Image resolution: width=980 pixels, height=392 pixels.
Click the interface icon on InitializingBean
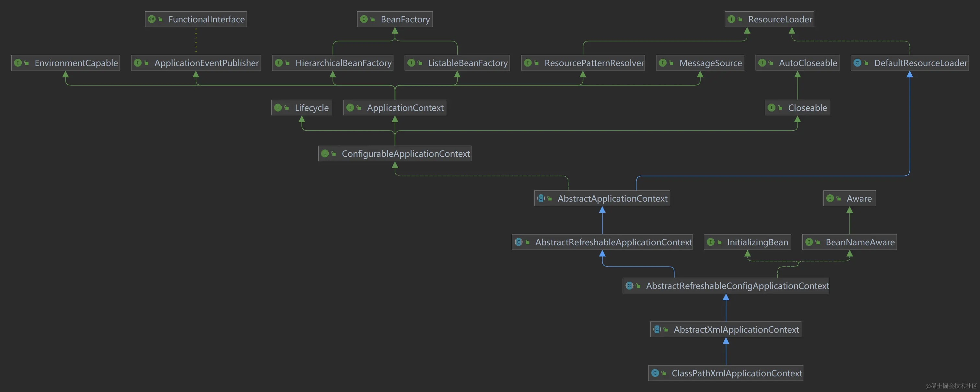click(x=710, y=242)
